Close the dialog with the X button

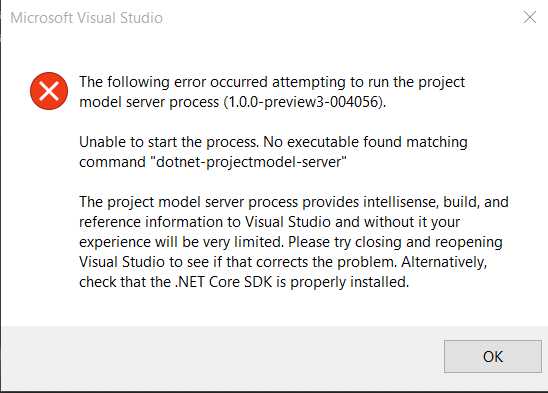point(529,17)
